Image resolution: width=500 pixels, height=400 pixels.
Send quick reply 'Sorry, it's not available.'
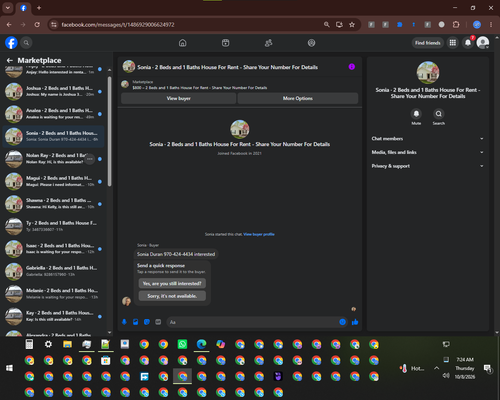coord(172,296)
